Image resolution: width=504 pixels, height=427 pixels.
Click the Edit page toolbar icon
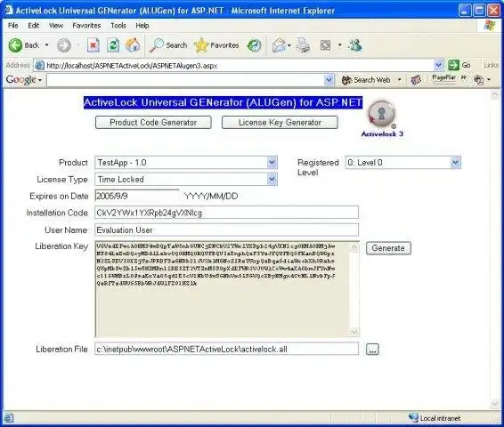(x=325, y=45)
